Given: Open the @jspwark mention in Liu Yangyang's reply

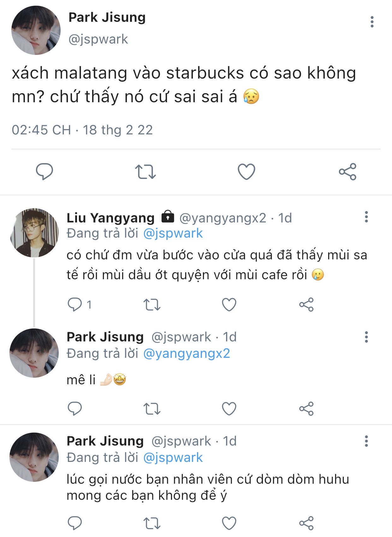Looking at the screenshot, I should tap(173, 234).
